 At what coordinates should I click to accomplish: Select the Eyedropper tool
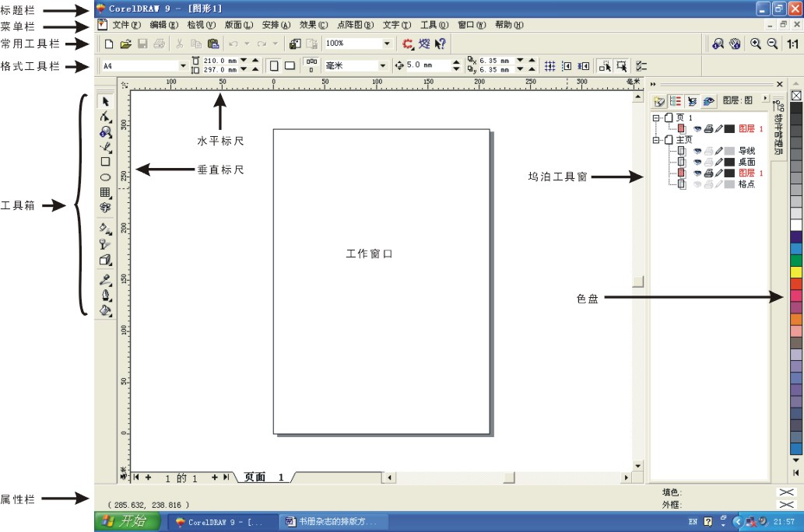pos(106,280)
